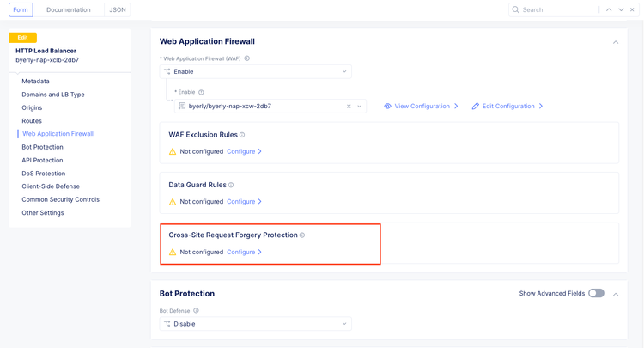Image resolution: width=644 pixels, height=348 pixels.
Task: Click info icon next to Bot Defense
Action: point(196,311)
